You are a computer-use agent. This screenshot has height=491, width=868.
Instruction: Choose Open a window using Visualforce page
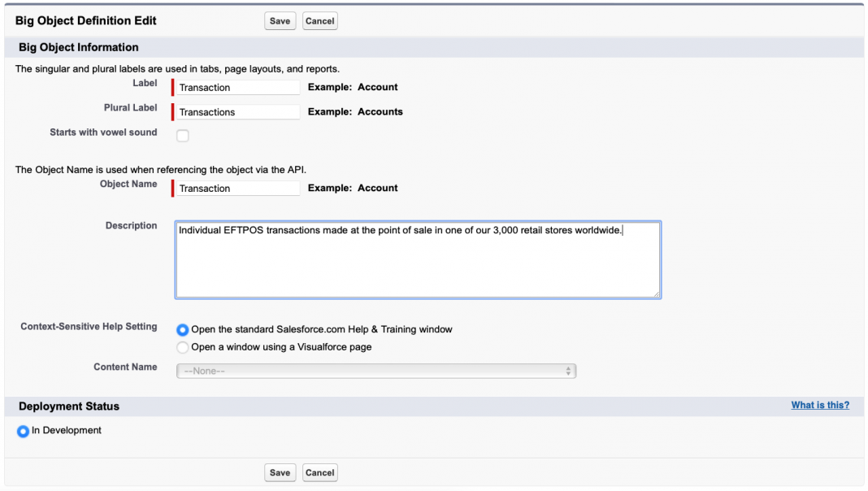pyautogui.click(x=183, y=347)
